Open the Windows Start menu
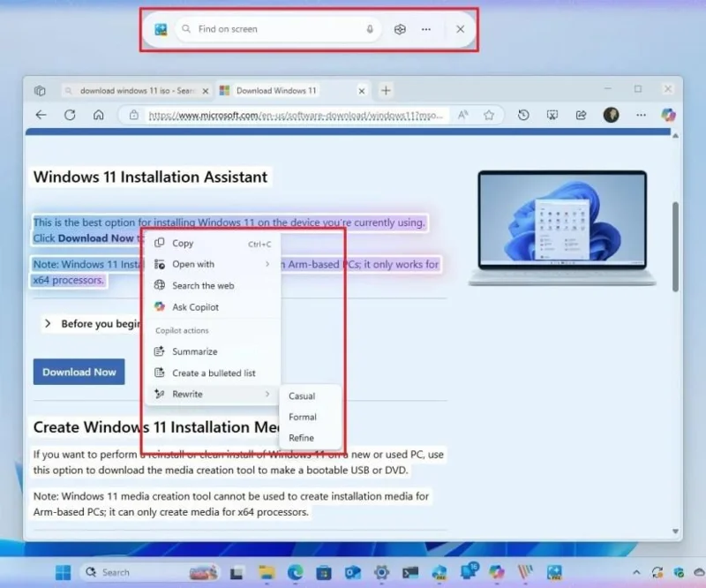This screenshot has width=706, height=588. coord(63,573)
